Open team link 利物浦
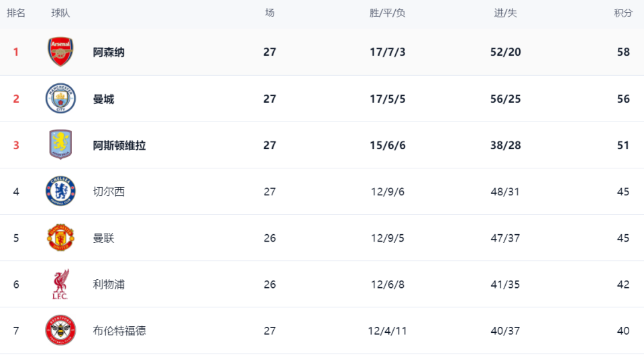The width and height of the screenshot is (644, 355). [x=109, y=285]
